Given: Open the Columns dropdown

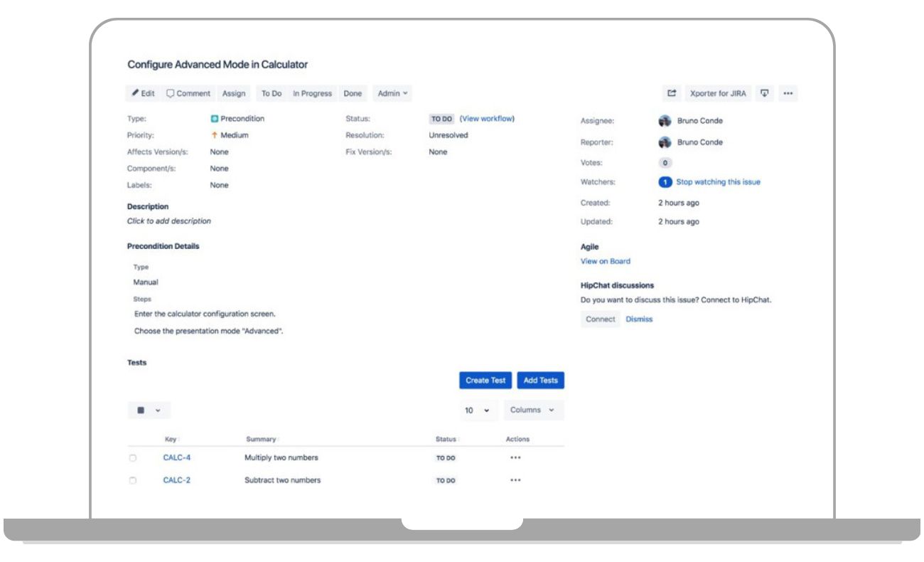Looking at the screenshot, I should [532, 410].
